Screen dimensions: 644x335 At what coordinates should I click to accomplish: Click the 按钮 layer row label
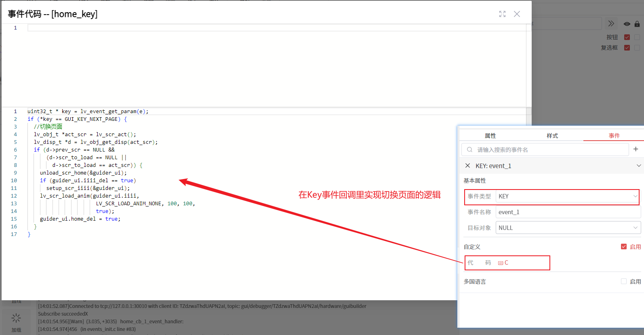click(x=612, y=37)
